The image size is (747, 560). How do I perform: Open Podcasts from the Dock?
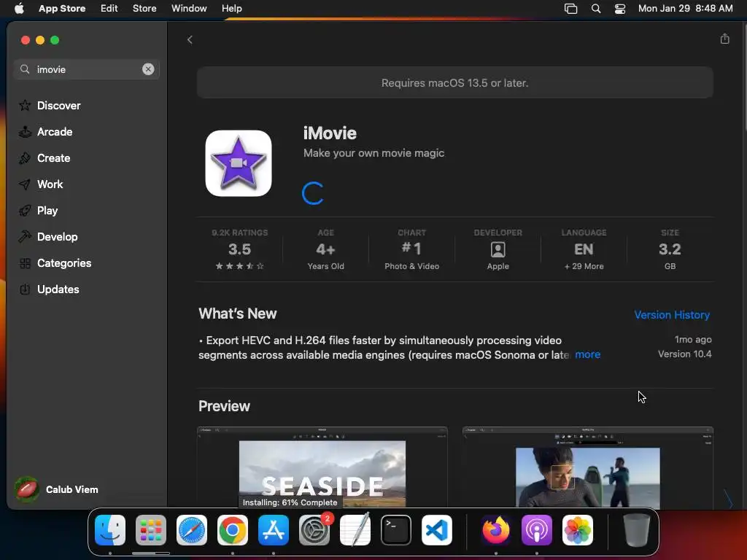tap(537, 530)
